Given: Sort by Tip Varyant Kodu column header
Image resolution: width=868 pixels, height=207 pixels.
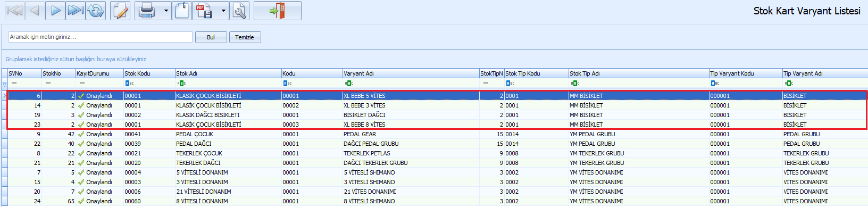Looking at the screenshot, I should click(x=746, y=73).
